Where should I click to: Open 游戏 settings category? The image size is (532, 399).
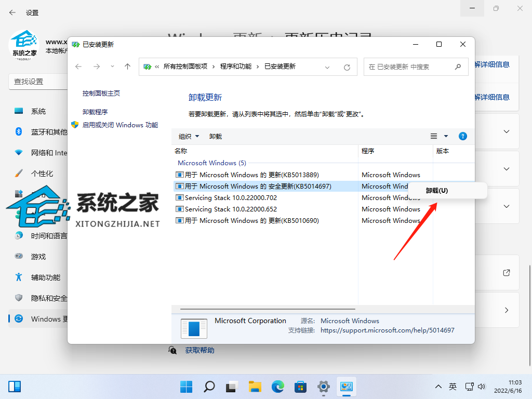point(38,257)
